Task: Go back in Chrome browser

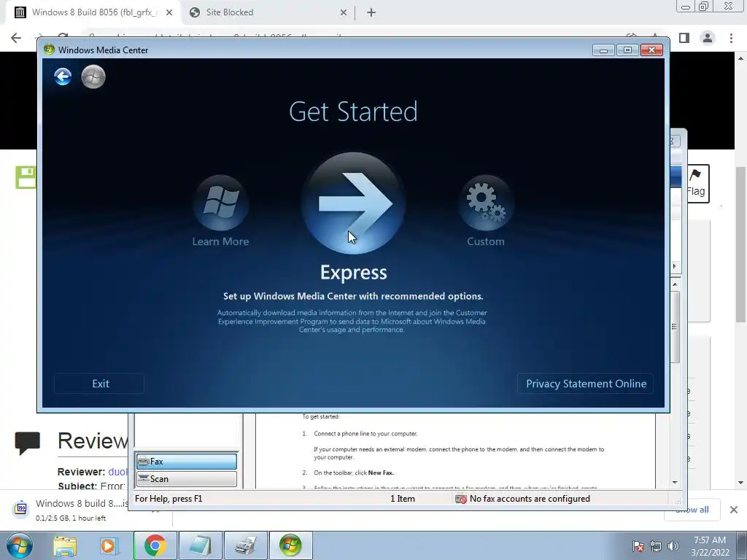Action: coord(16,38)
